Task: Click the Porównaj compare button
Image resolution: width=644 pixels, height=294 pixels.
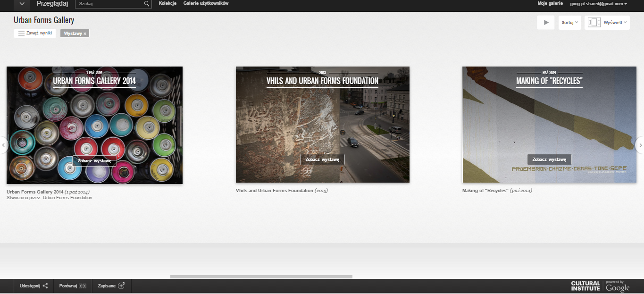Action: pos(73,286)
